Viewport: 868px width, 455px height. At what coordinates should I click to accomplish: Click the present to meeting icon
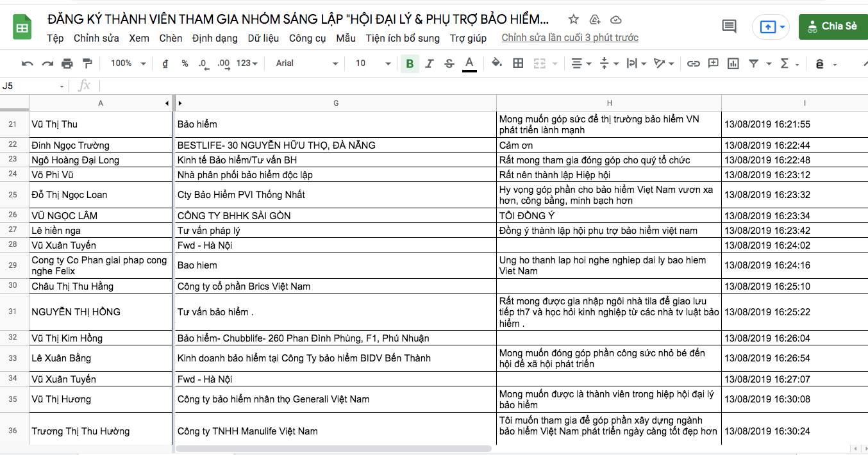[767, 27]
